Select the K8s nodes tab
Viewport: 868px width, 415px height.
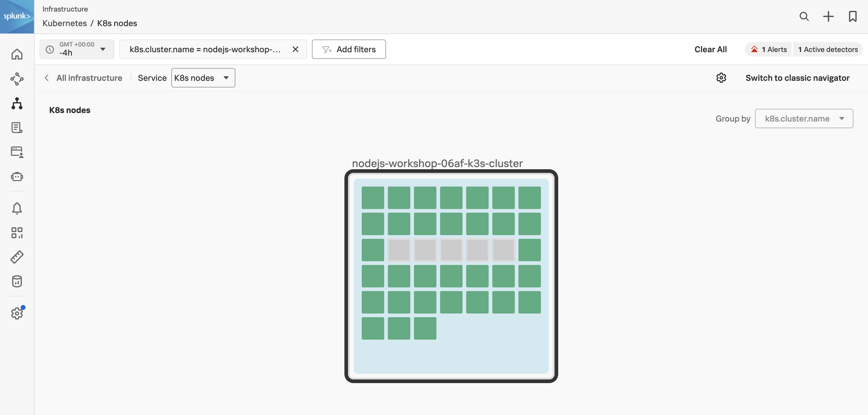coord(203,77)
